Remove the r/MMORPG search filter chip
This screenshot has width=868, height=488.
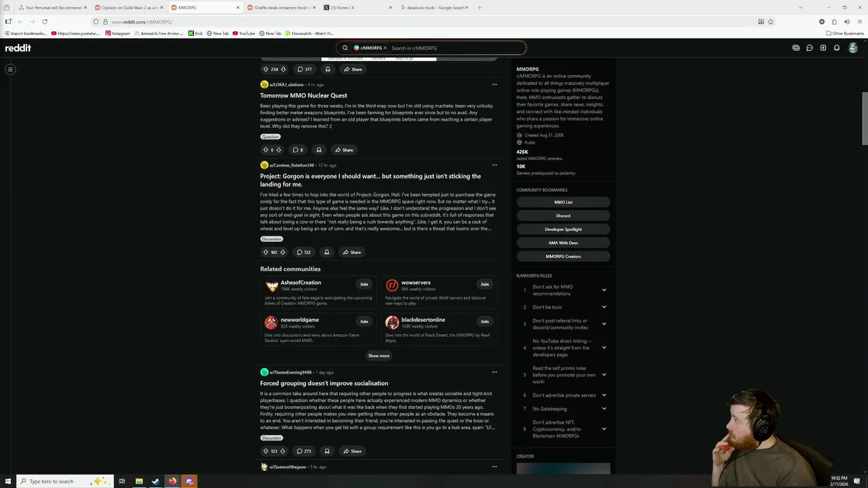[385, 48]
